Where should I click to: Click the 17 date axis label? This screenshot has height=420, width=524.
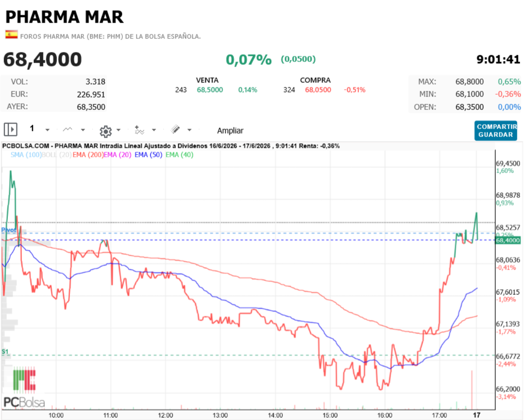pyautogui.click(x=477, y=415)
